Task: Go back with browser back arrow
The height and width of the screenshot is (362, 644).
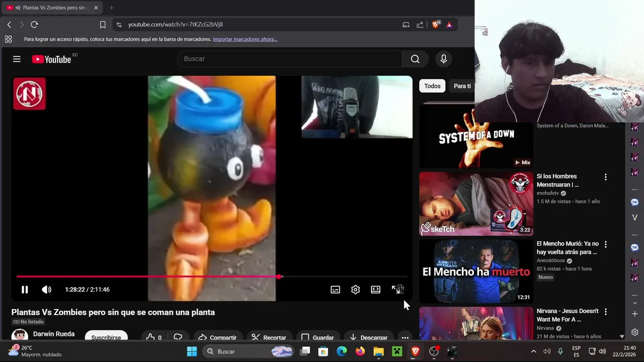Action: coord(9,24)
